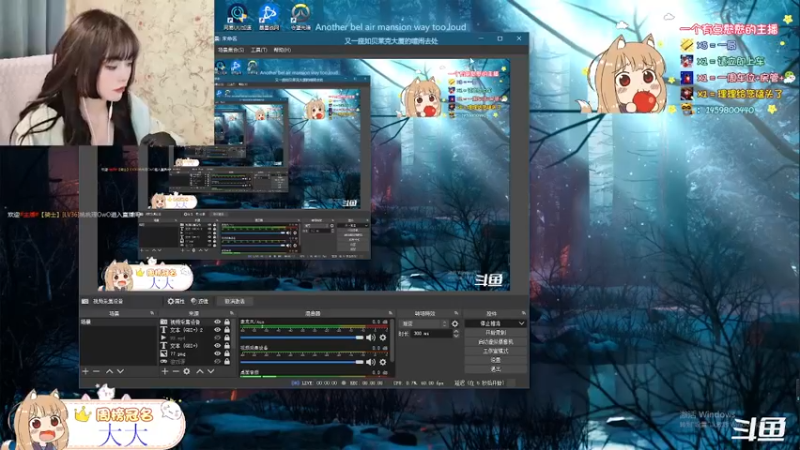Undock the controls panel with its header icon
This screenshot has width=800, height=450.
click(523, 313)
